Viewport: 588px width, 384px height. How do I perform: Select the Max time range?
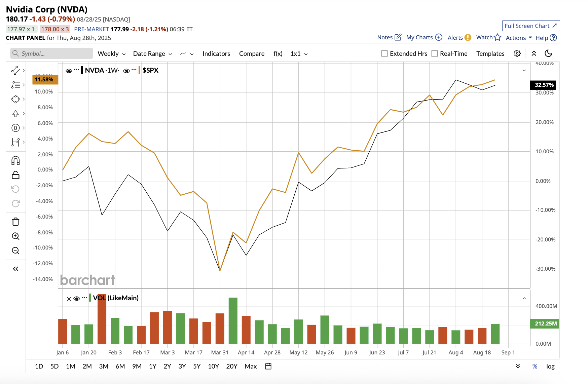251,366
